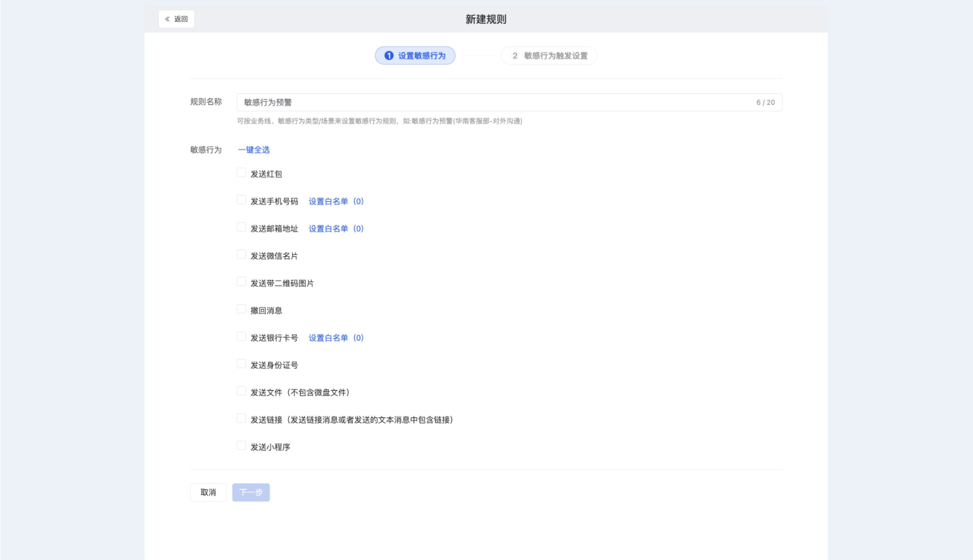973x560 pixels.
Task: Check the 发送微信名片 option
Action: [242, 255]
